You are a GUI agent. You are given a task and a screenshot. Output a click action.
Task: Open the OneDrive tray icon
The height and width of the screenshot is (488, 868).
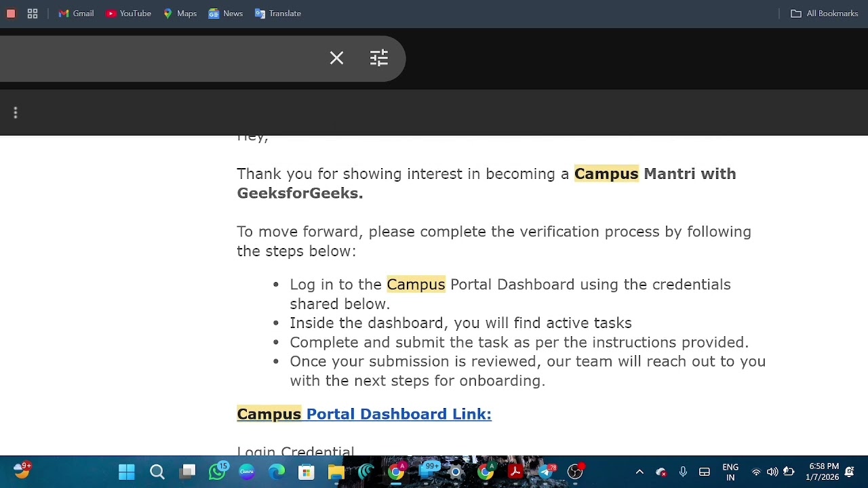661,472
